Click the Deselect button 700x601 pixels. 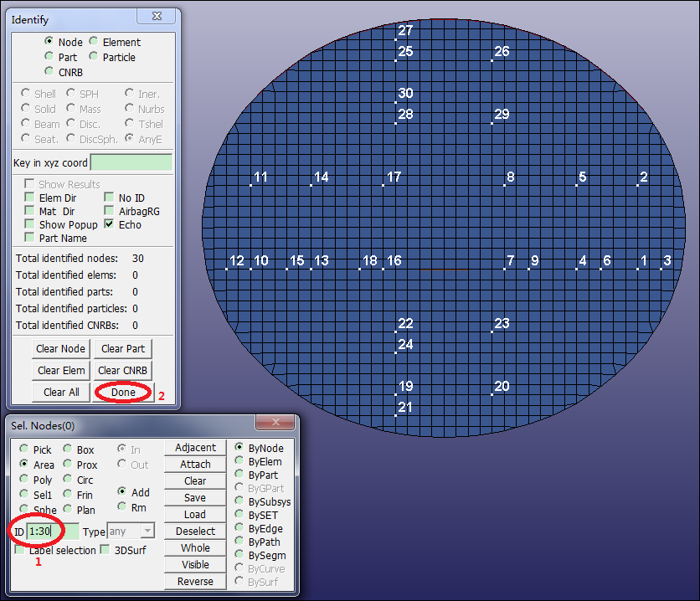195,532
